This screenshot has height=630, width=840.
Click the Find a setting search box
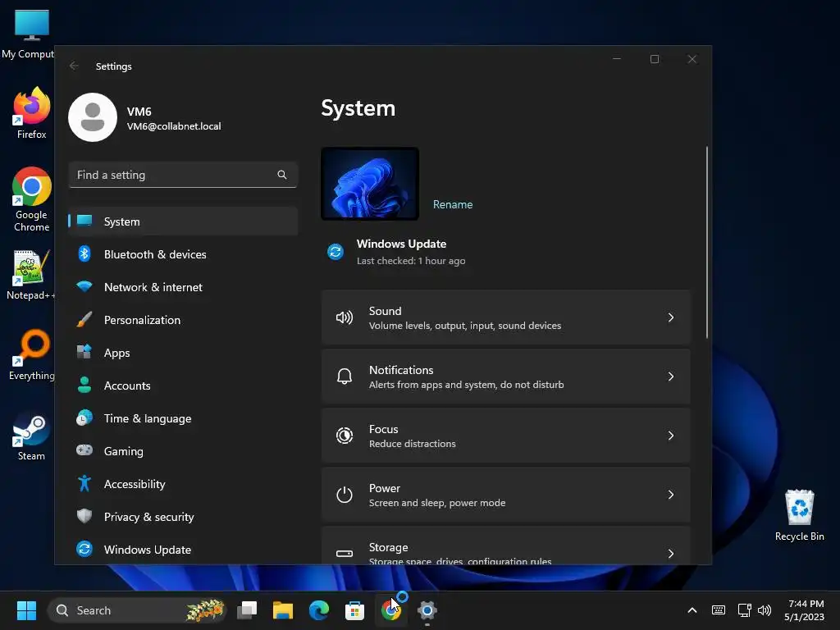183,175
